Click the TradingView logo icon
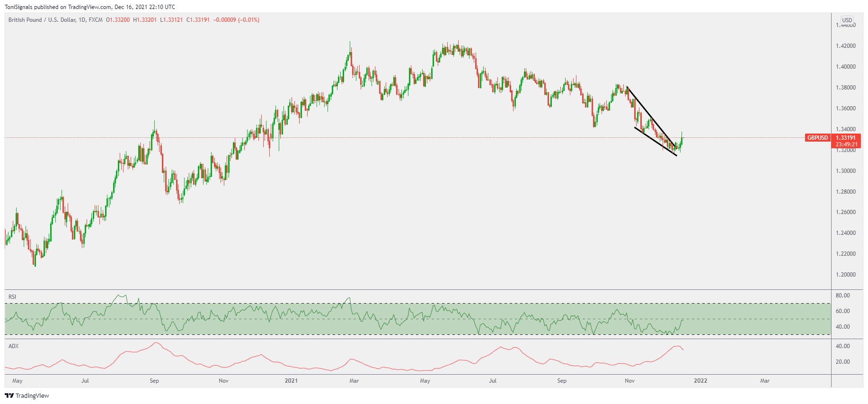Viewport: 868px width, 404px height. pos(9,395)
